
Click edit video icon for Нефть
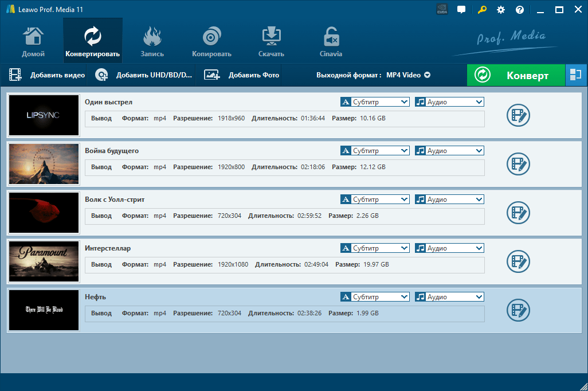(518, 310)
